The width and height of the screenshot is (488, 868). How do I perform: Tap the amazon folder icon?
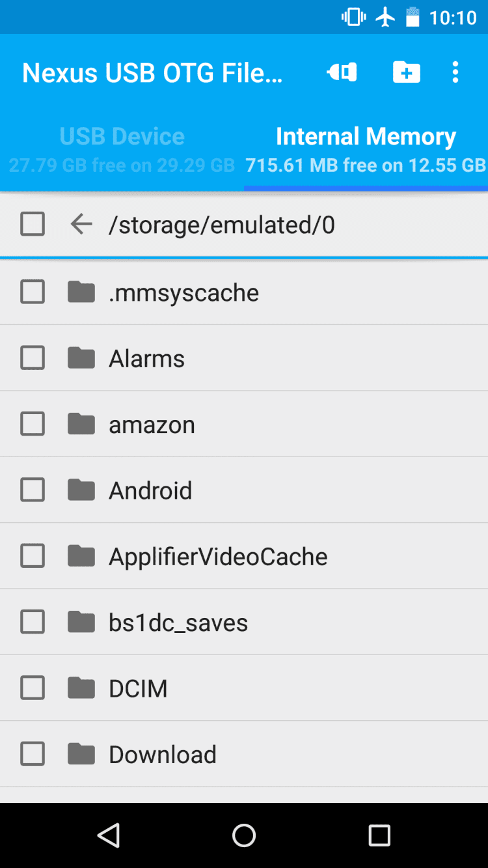point(81,425)
